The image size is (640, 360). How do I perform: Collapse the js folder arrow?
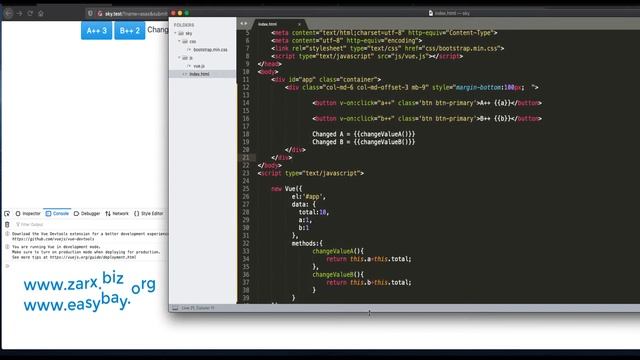click(179, 58)
